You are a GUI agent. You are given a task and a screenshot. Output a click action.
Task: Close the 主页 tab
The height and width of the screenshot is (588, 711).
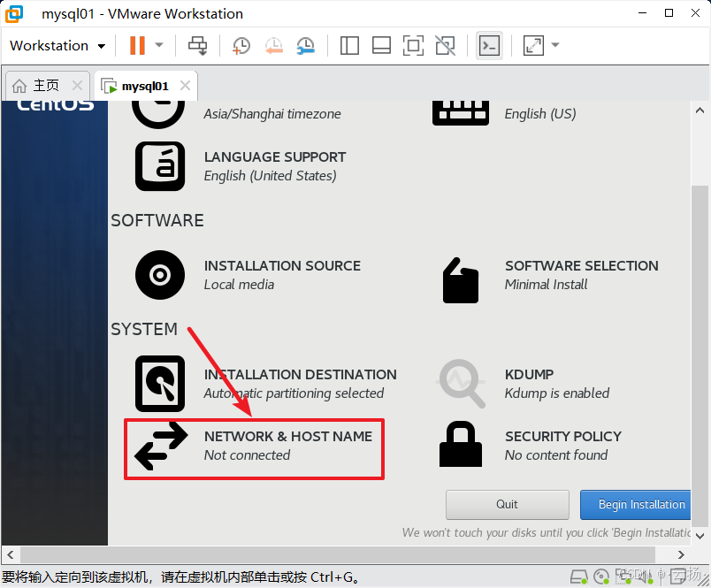coord(78,85)
